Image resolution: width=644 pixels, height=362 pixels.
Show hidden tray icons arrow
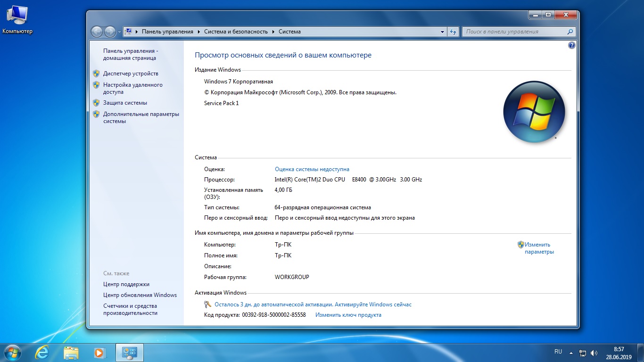(571, 352)
